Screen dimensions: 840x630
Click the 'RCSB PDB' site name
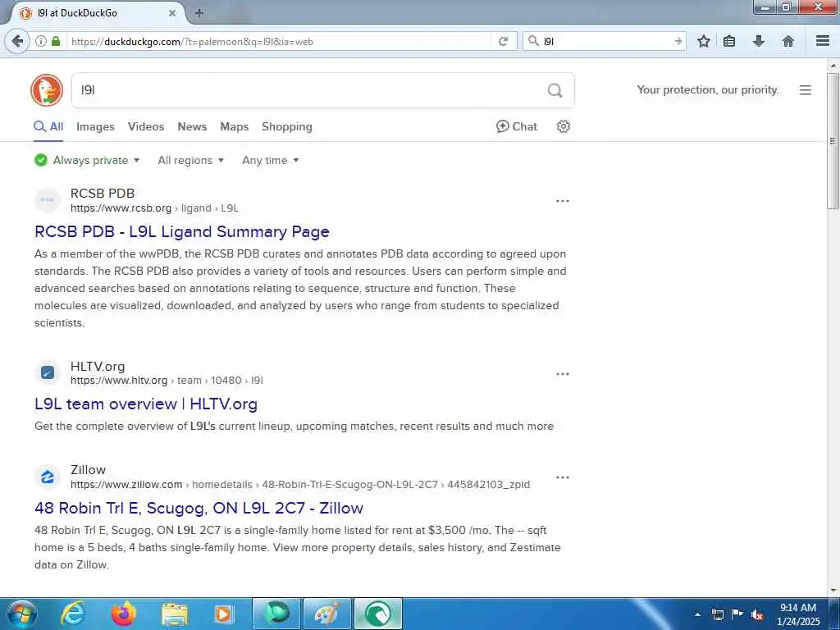103,194
